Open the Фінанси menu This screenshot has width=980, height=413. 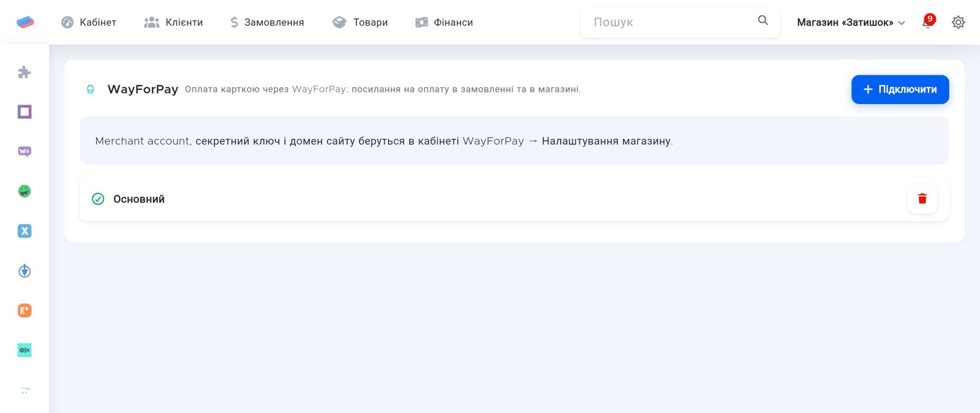point(444,22)
